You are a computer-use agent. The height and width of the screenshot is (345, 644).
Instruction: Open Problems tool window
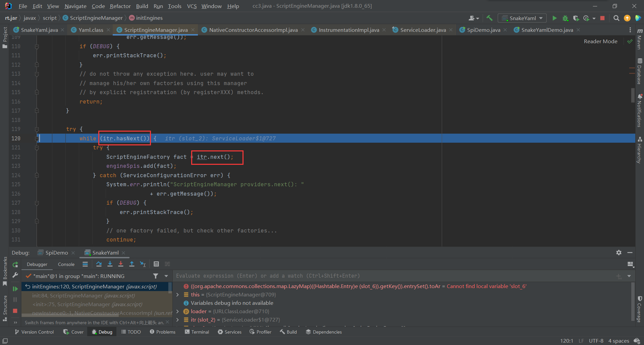163,332
